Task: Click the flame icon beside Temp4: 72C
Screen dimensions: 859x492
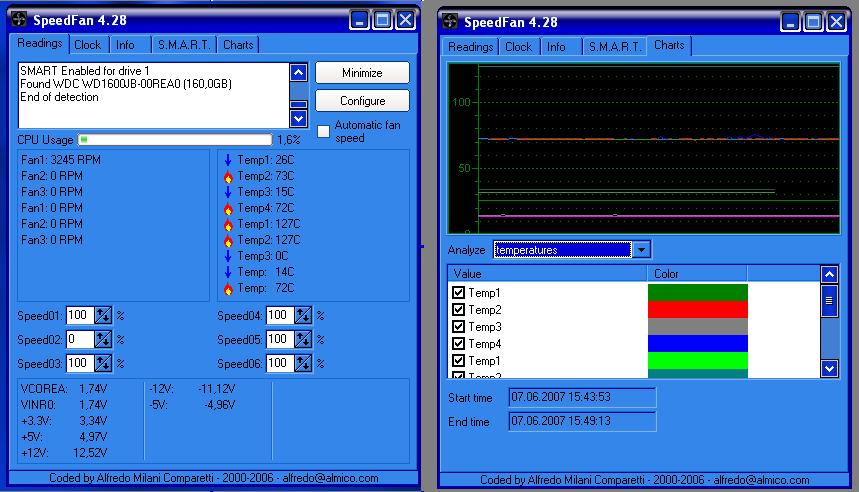Action: [x=228, y=208]
